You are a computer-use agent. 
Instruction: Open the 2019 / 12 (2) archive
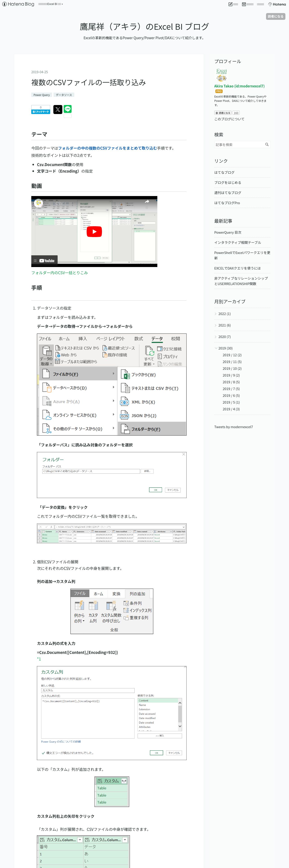click(232, 355)
